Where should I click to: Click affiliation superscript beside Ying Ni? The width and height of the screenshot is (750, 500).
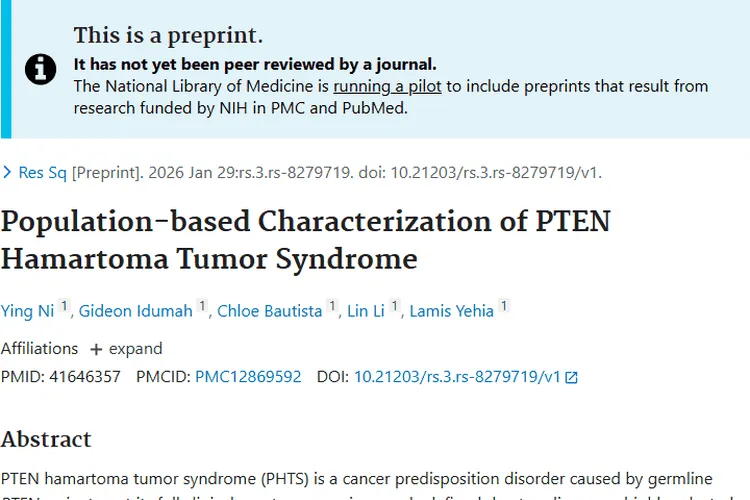(x=64, y=307)
